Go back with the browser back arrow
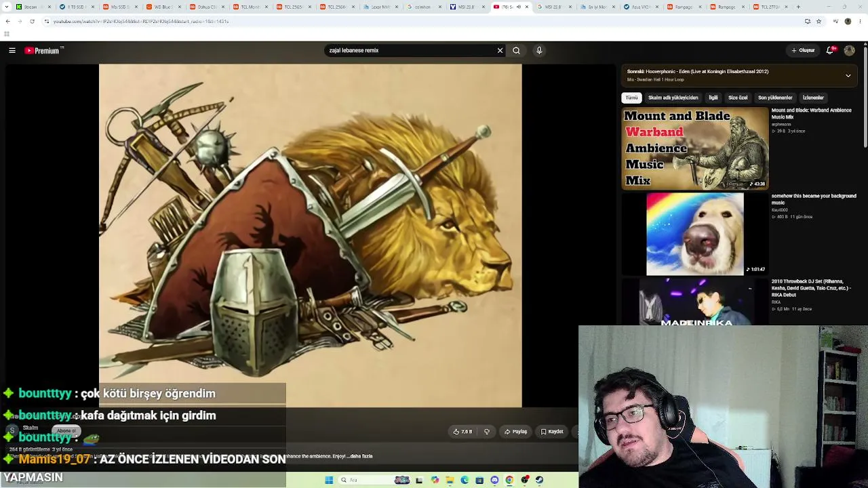868x488 pixels. point(7,21)
